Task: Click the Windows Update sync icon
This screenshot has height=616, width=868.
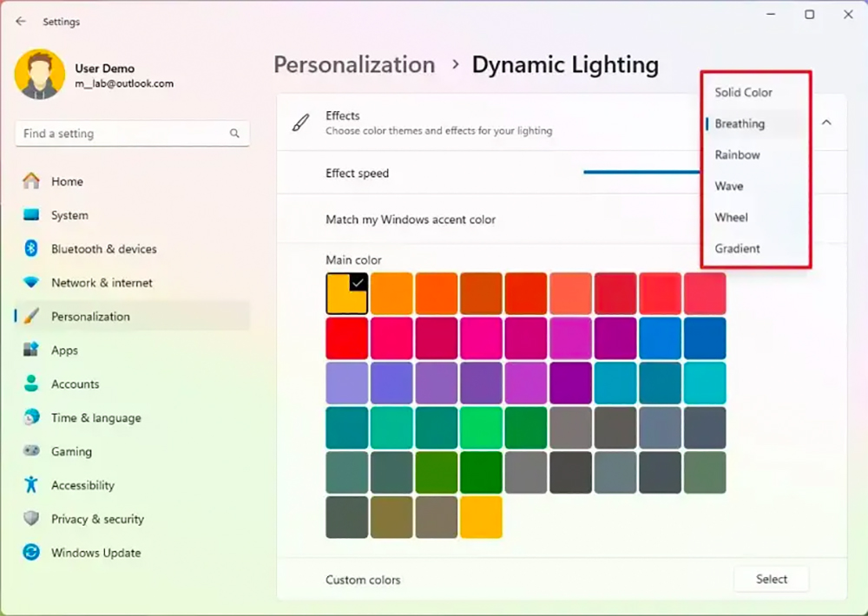Action: [31, 553]
